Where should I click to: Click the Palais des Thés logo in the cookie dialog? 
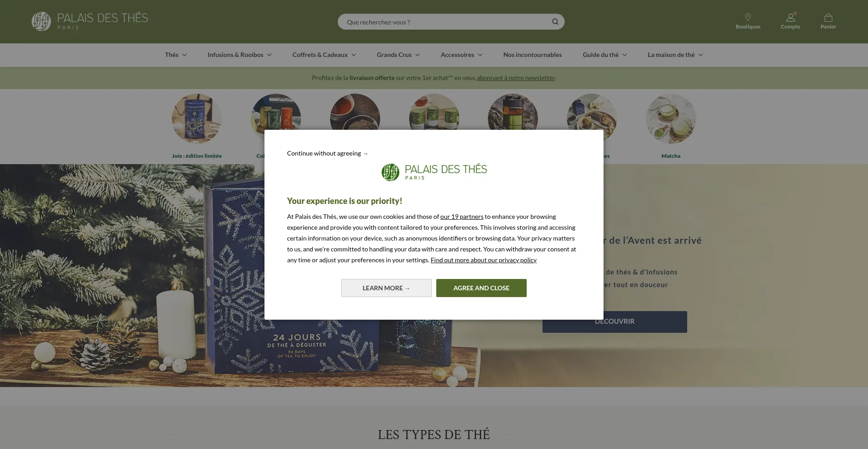pos(434,172)
